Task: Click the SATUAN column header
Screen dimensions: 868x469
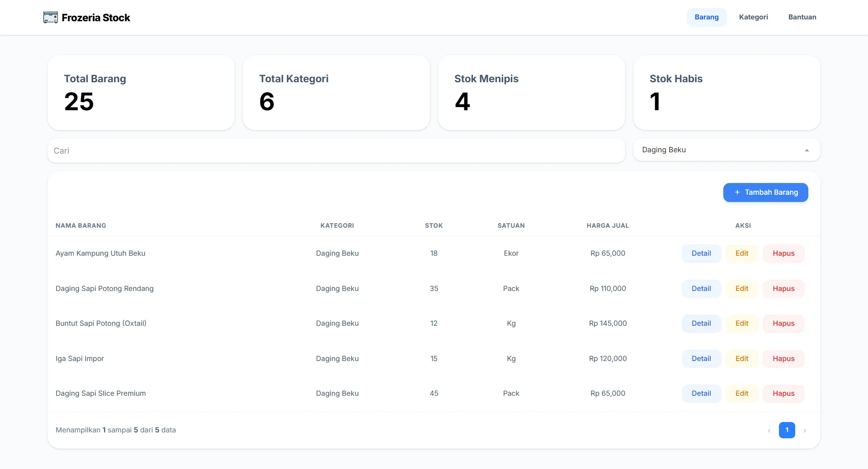Action: click(x=511, y=226)
